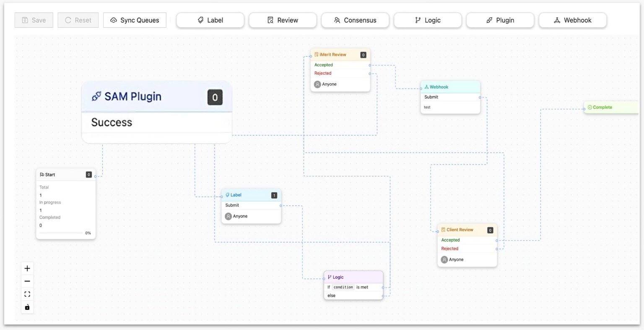Click the webhook icon on the Webhook node header
Screen dimensions: 644x330
point(427,87)
